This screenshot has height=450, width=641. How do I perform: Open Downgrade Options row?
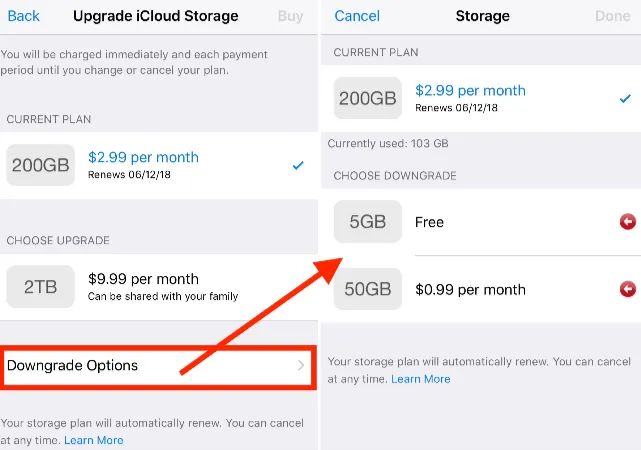pos(150,366)
